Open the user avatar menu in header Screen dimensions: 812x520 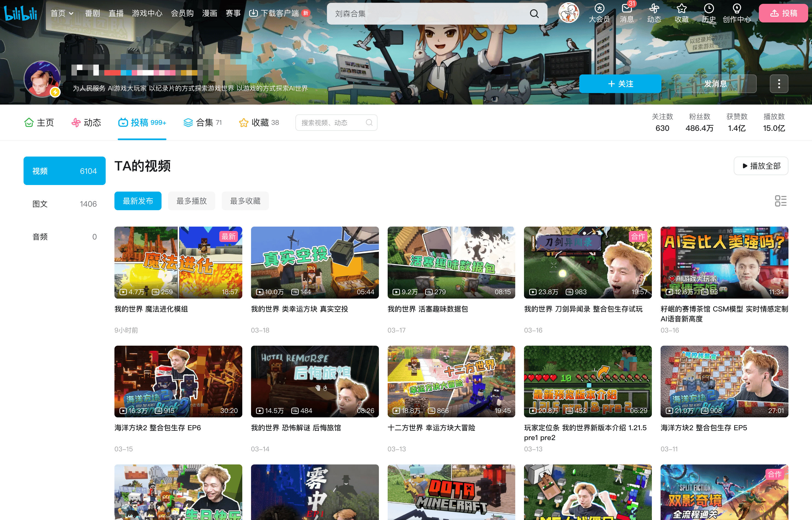coord(568,13)
